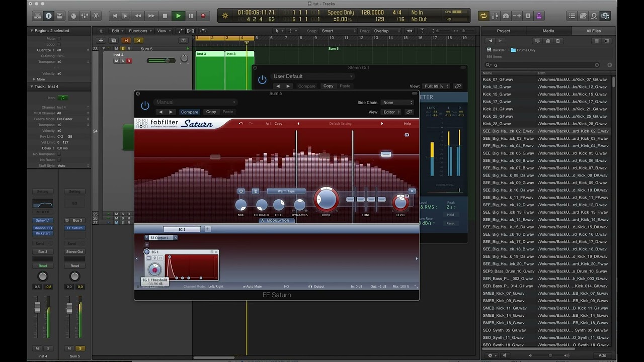Open the tracks area View menu
Viewport: 644px width, 362px height.
pyautogui.click(x=163, y=31)
